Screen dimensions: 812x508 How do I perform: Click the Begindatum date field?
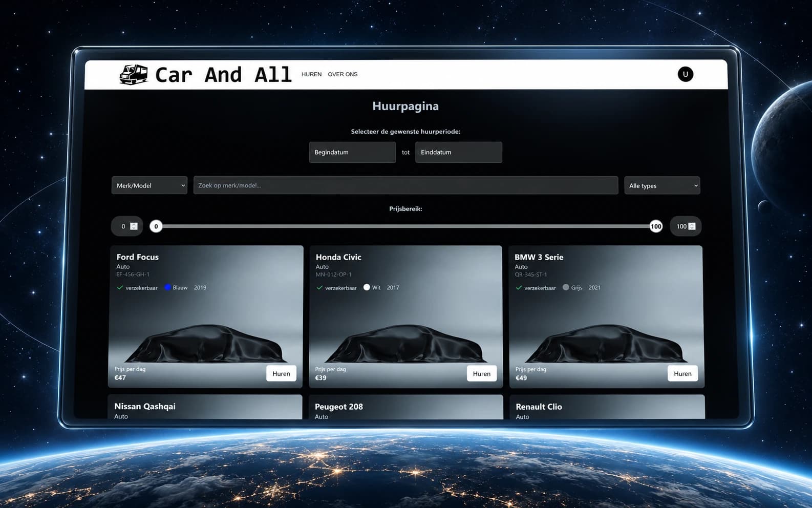point(352,152)
